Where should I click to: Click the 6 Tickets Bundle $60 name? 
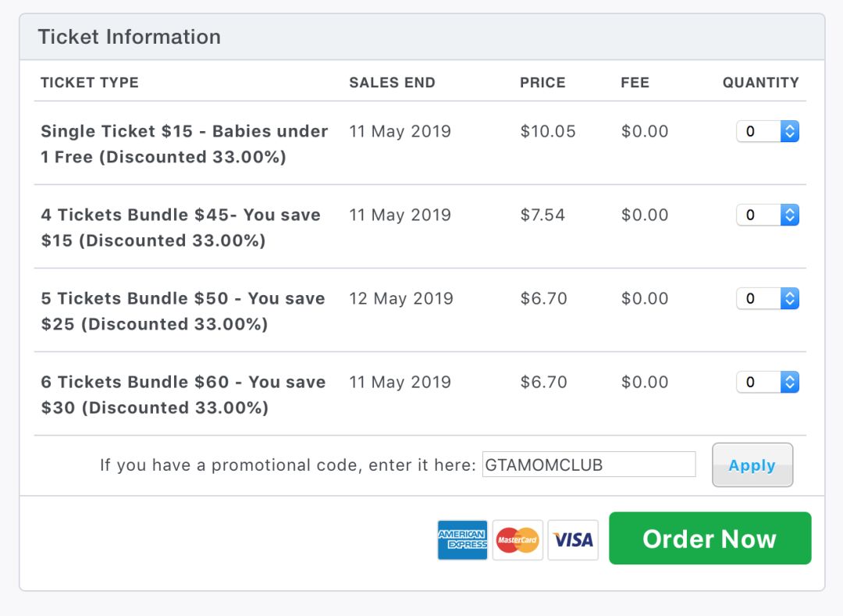[183, 394]
